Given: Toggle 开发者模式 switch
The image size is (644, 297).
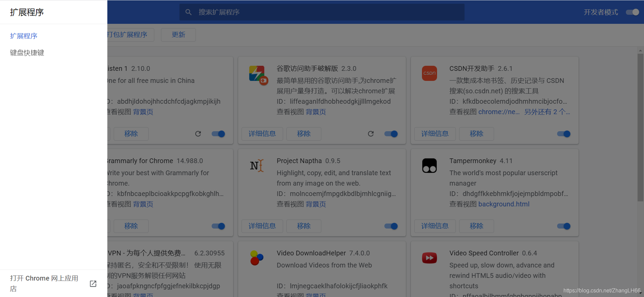Looking at the screenshot, I should [633, 12].
